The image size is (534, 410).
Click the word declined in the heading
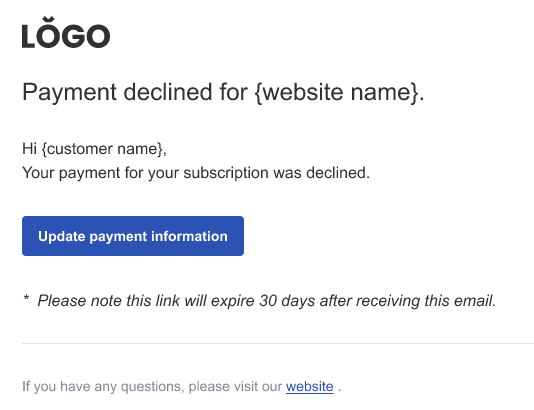pos(168,92)
